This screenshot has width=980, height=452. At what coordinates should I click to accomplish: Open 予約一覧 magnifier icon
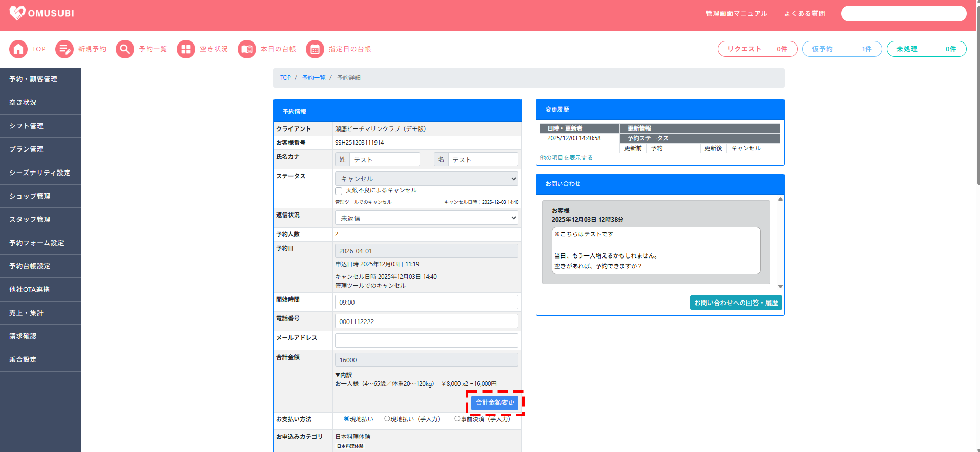click(x=125, y=49)
